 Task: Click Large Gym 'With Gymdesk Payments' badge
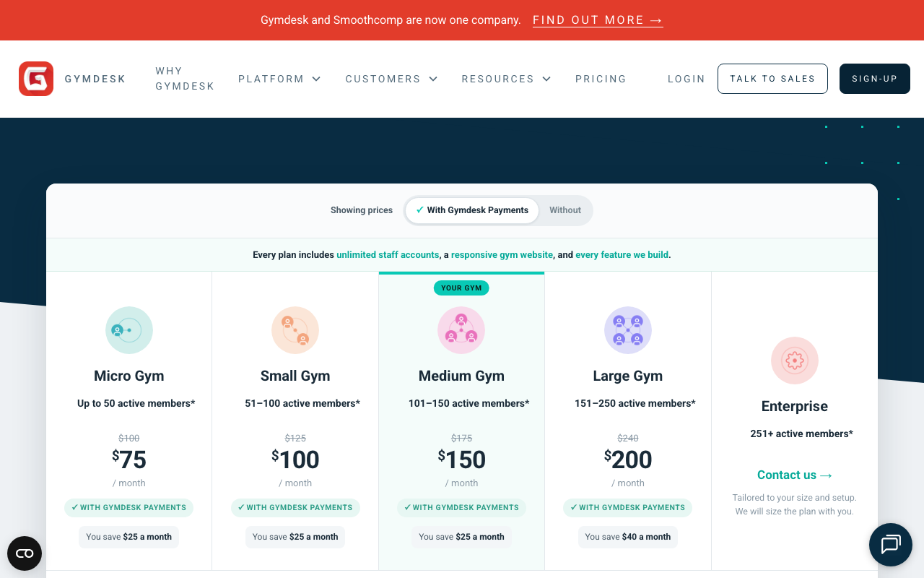(x=628, y=508)
